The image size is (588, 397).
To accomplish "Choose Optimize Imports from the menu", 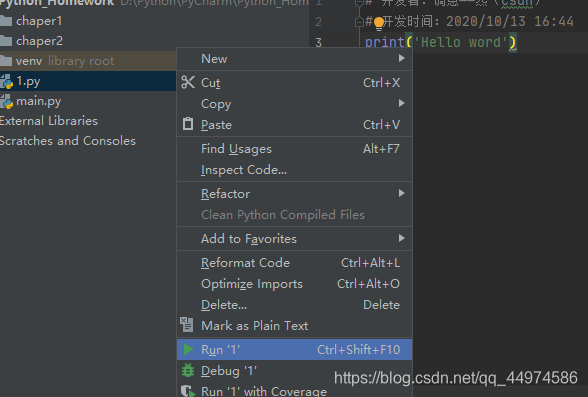I will coord(294,284).
